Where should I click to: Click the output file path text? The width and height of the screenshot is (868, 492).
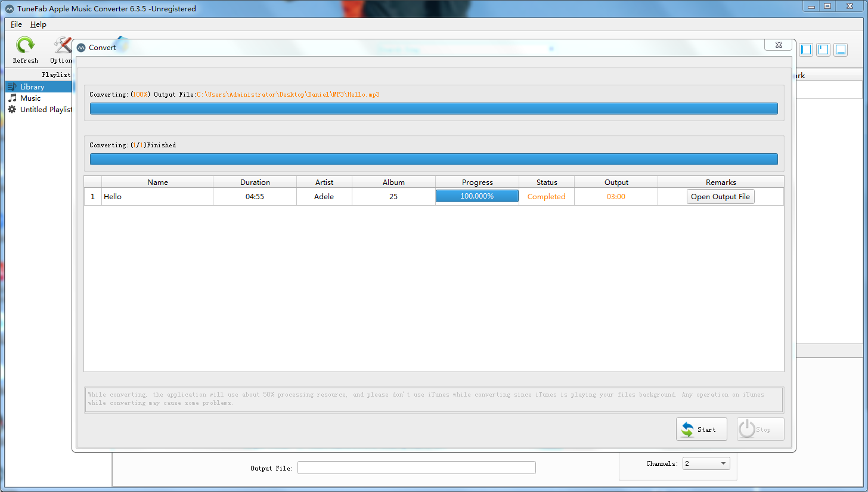point(288,94)
